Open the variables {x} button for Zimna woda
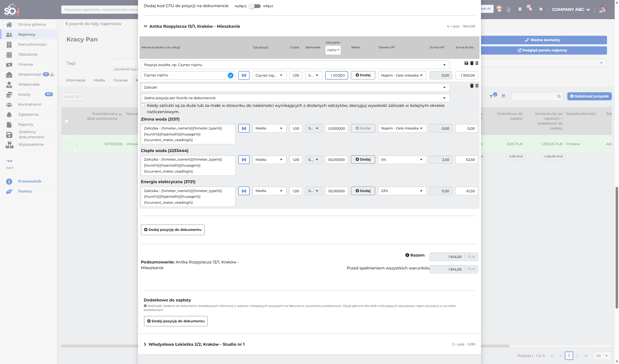 244,128
